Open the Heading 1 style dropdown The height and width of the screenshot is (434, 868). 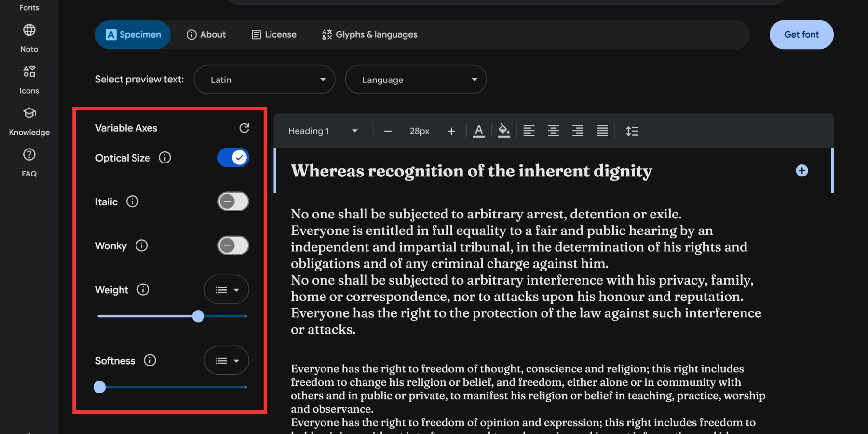tap(323, 131)
